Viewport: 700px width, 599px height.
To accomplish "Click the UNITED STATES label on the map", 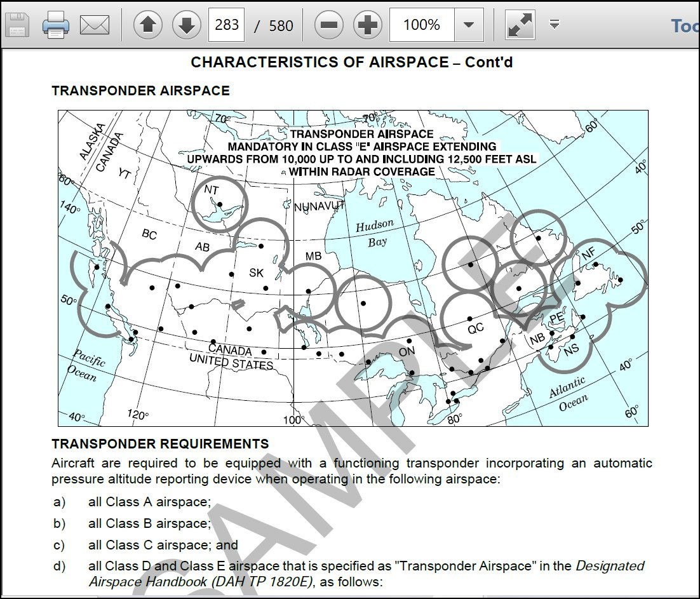I will [231, 361].
